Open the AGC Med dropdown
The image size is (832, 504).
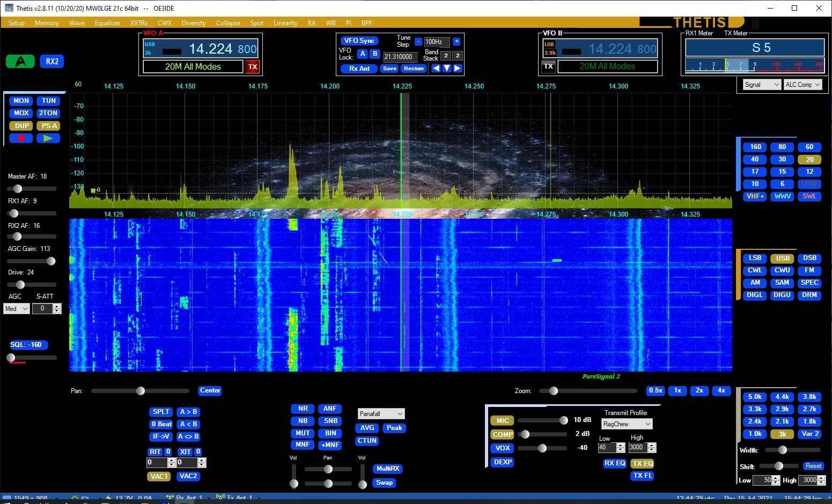16,308
